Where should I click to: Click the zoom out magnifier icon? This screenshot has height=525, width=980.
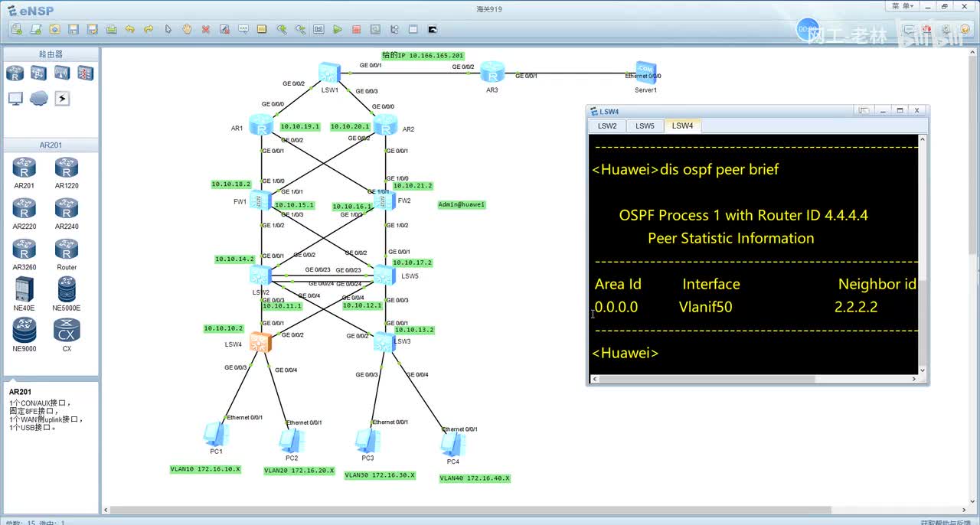click(x=300, y=29)
